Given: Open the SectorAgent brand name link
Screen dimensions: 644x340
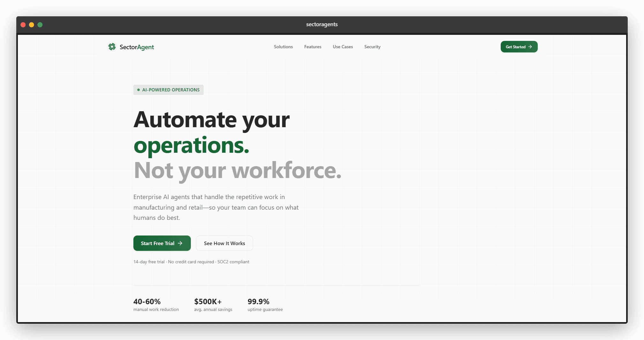Looking at the screenshot, I should 137,47.
